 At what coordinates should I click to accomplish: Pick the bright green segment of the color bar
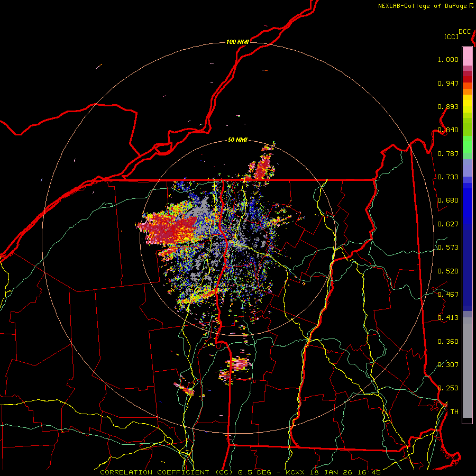click(x=467, y=144)
